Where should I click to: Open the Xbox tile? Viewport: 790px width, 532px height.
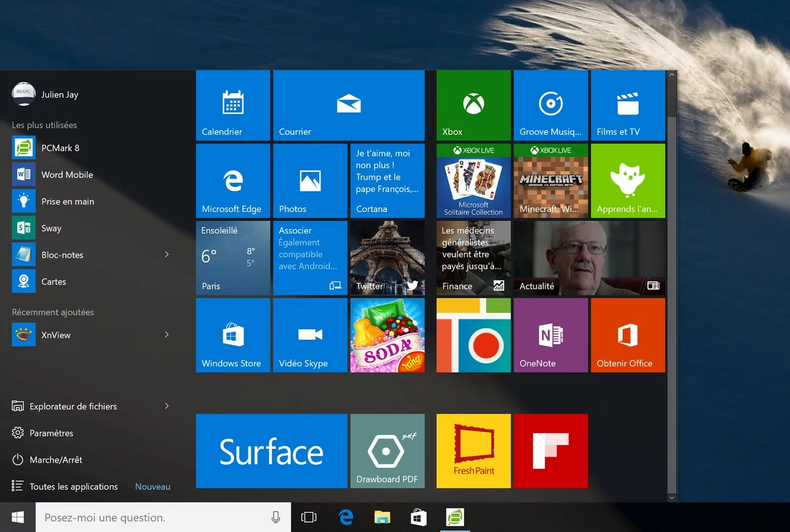click(x=473, y=105)
